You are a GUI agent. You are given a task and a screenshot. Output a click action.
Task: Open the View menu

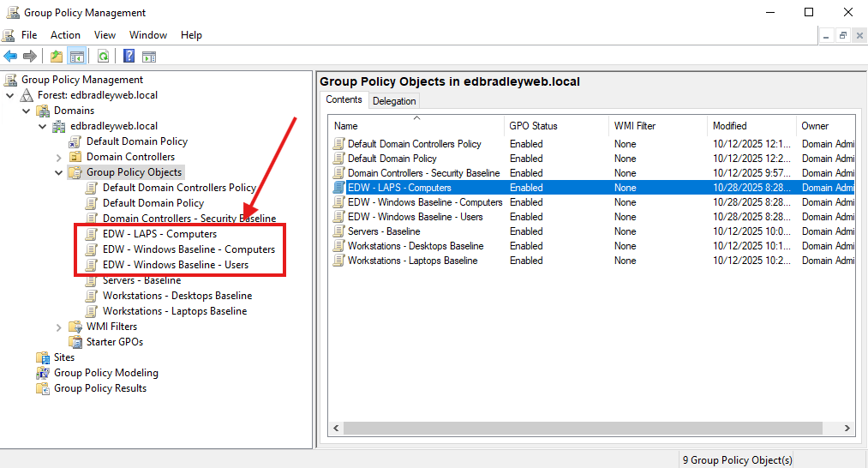[105, 35]
